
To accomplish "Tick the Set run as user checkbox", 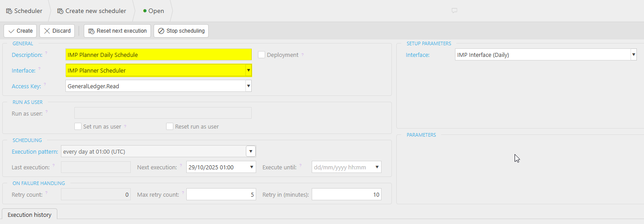I will (78, 126).
